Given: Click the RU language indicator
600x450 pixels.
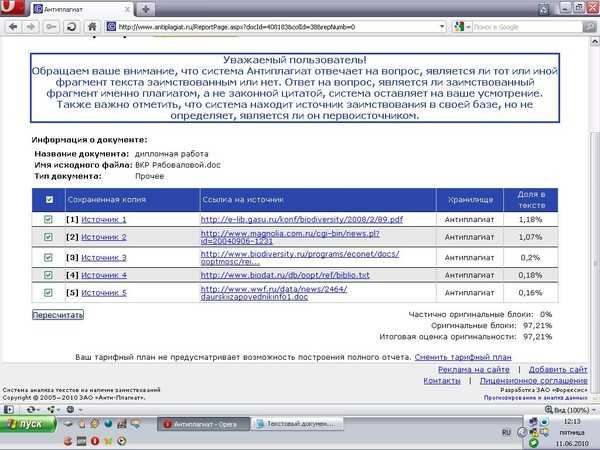Looking at the screenshot, I should click(506, 432).
